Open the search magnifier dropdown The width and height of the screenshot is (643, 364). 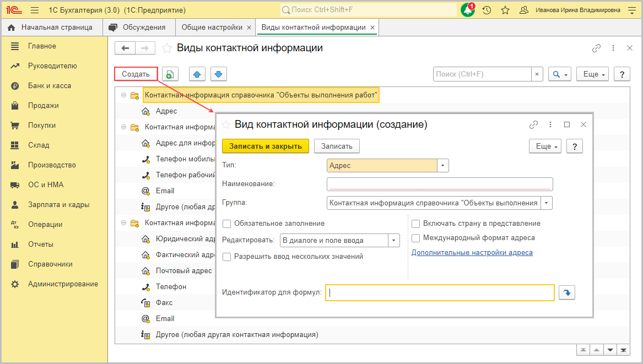560,74
